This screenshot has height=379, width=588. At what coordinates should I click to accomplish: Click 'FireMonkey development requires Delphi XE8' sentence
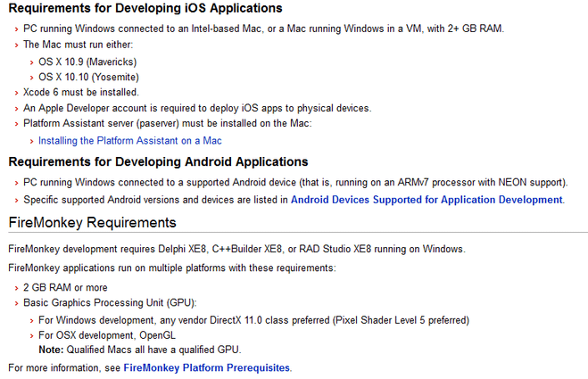coord(236,249)
